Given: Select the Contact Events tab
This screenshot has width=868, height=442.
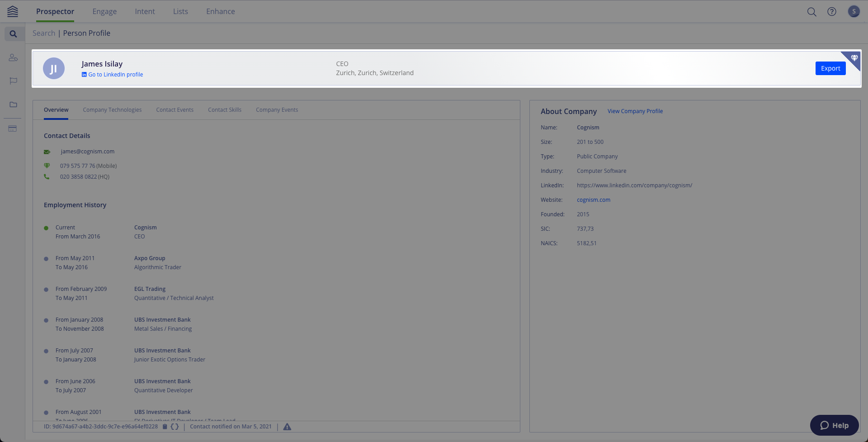Looking at the screenshot, I should (175, 110).
